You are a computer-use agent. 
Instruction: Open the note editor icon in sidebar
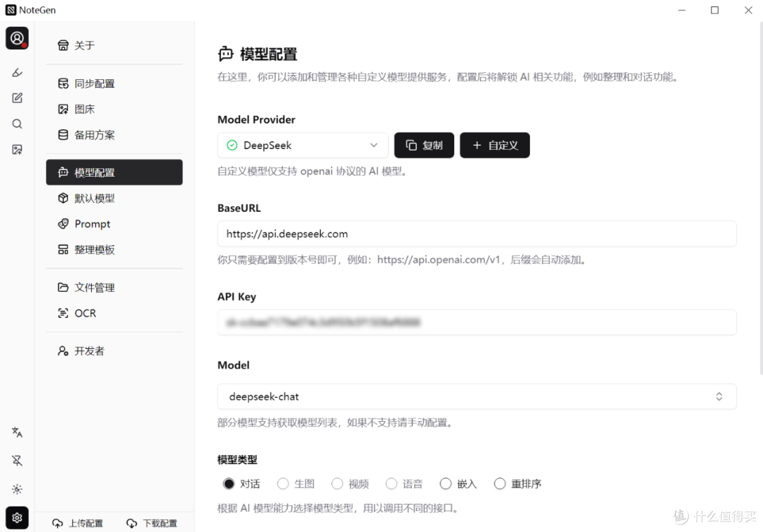[17, 97]
